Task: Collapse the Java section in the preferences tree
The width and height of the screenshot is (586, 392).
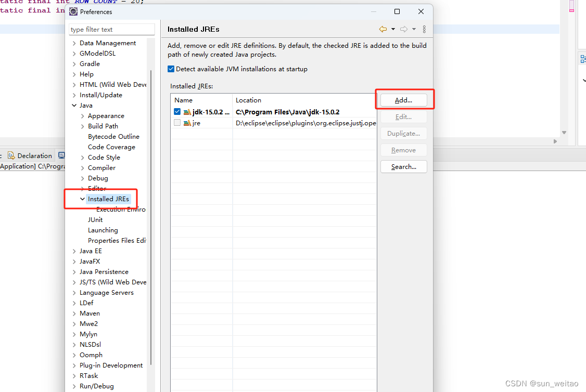Action: (74, 105)
